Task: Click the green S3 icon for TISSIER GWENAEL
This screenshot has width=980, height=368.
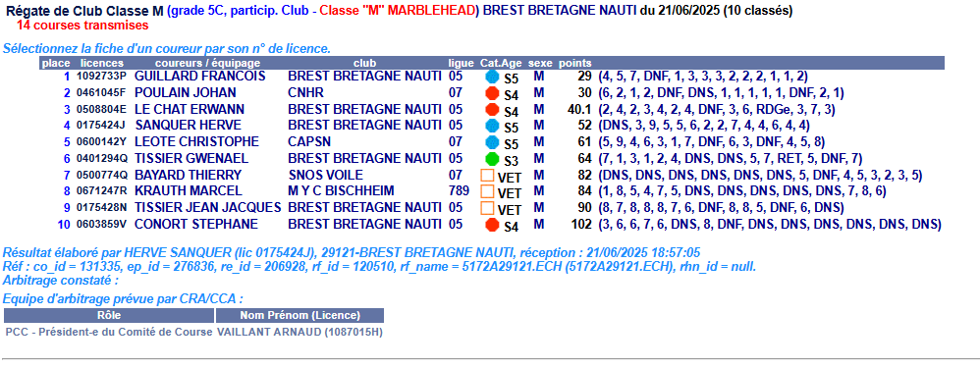Action: click(493, 159)
